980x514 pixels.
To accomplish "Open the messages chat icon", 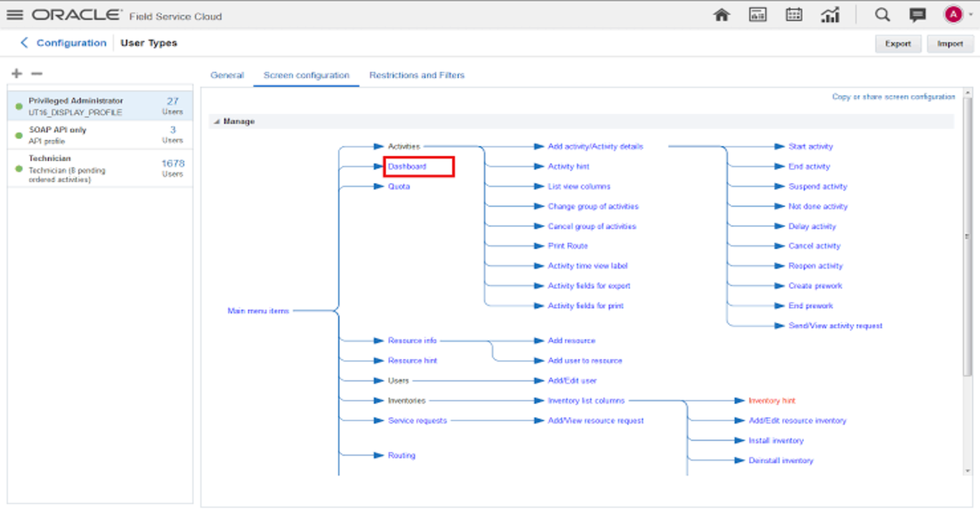I will click(x=917, y=15).
